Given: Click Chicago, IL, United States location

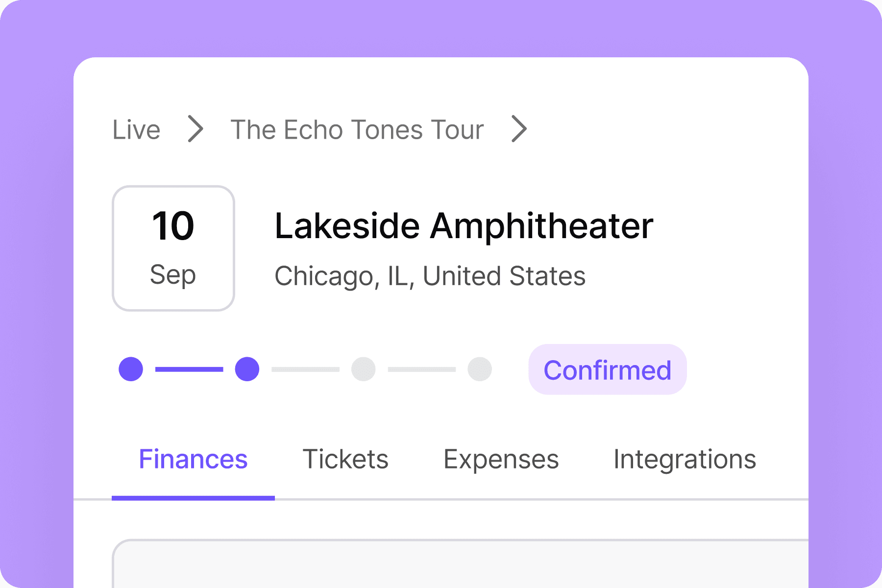Looking at the screenshot, I should [x=430, y=276].
